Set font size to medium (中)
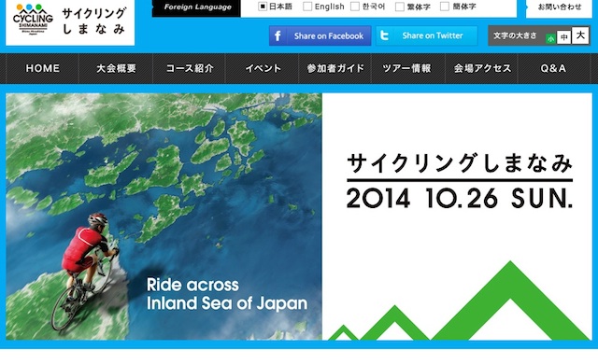 [563, 37]
